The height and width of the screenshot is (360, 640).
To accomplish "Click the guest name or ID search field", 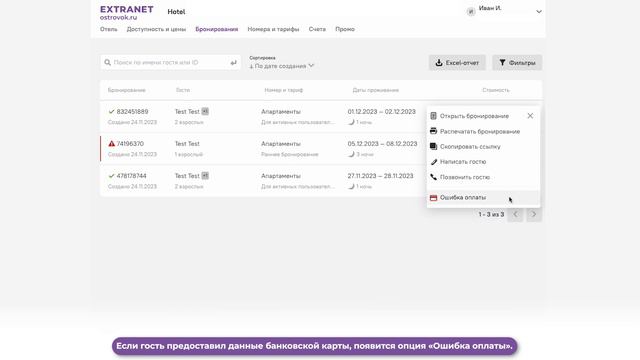I will (171, 62).
